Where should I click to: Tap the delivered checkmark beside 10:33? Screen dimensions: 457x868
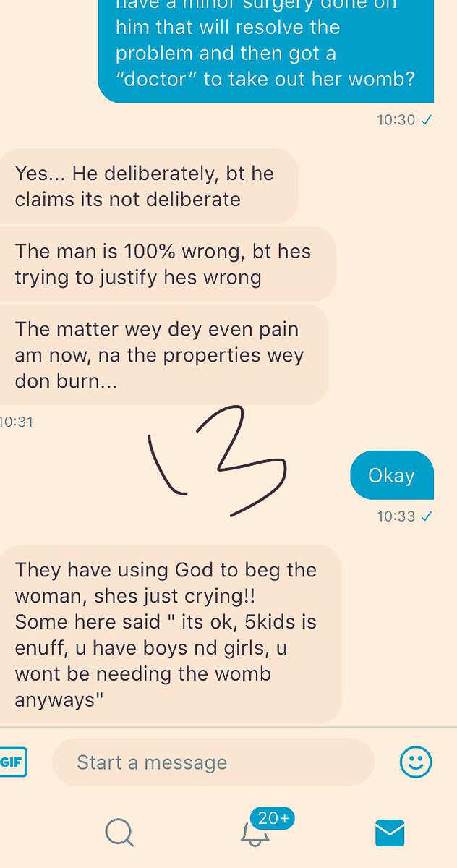(x=427, y=516)
